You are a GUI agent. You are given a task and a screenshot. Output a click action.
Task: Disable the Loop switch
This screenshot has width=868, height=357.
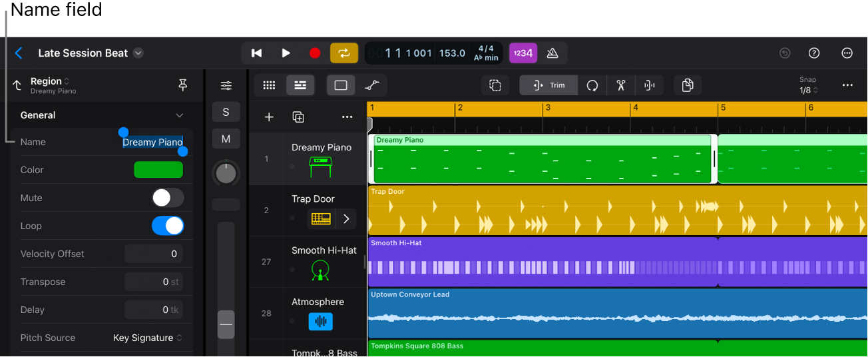tap(168, 226)
